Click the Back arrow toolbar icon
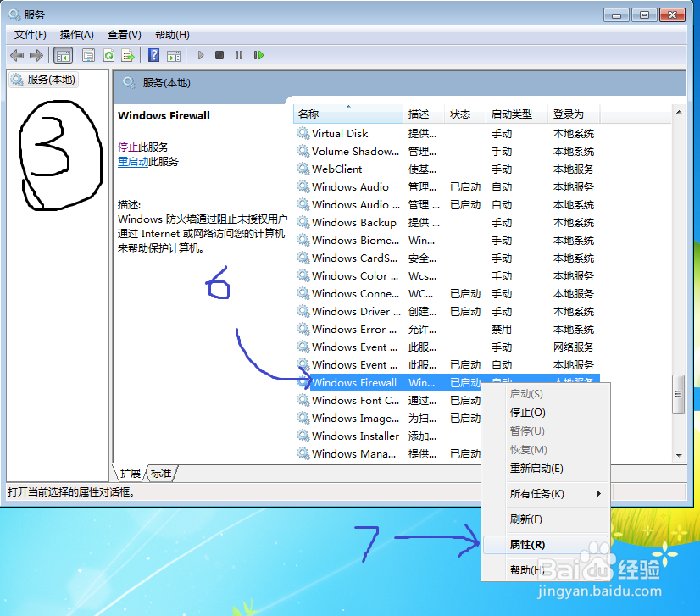Image resolution: width=700 pixels, height=616 pixels. coord(17,55)
